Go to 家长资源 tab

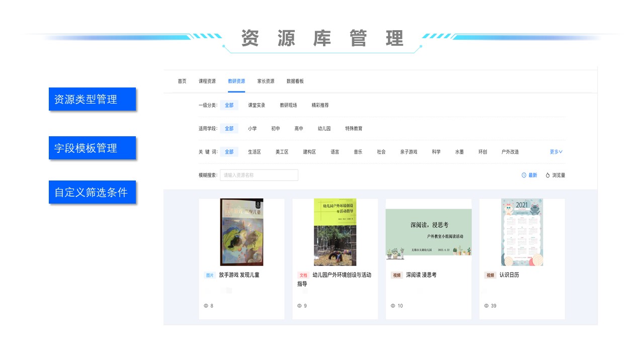[x=266, y=81]
